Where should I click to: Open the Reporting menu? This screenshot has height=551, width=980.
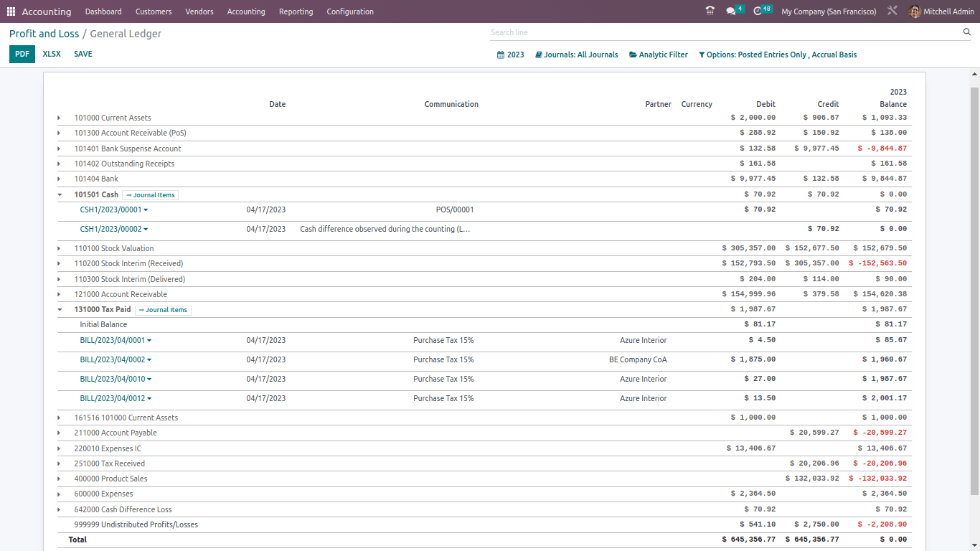pos(296,11)
